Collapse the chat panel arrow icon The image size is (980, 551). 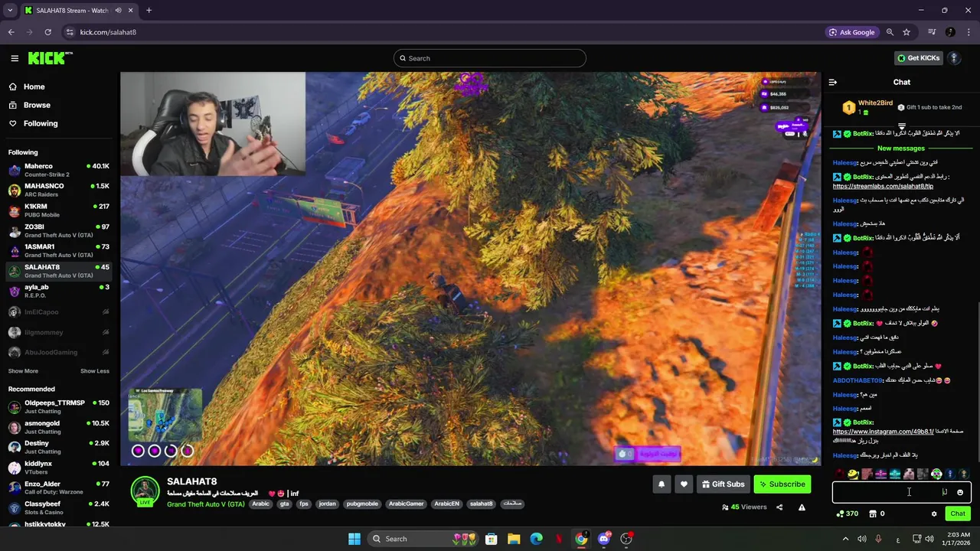(x=833, y=82)
